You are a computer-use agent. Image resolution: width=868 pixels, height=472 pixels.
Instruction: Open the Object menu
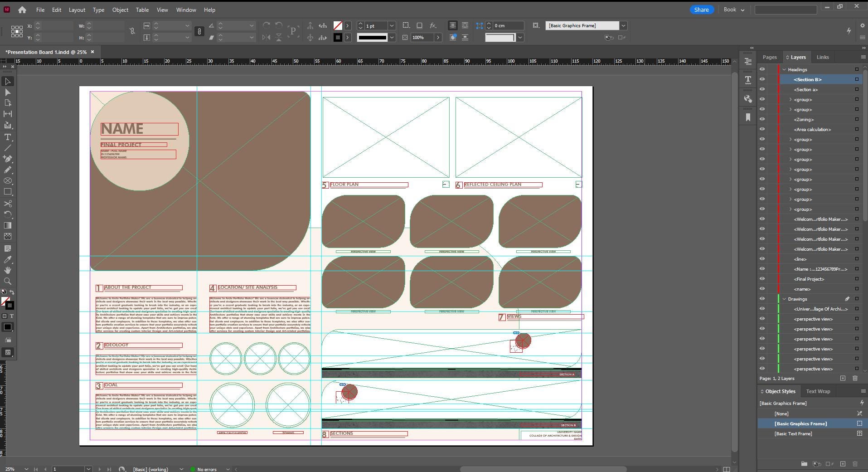[x=120, y=10]
